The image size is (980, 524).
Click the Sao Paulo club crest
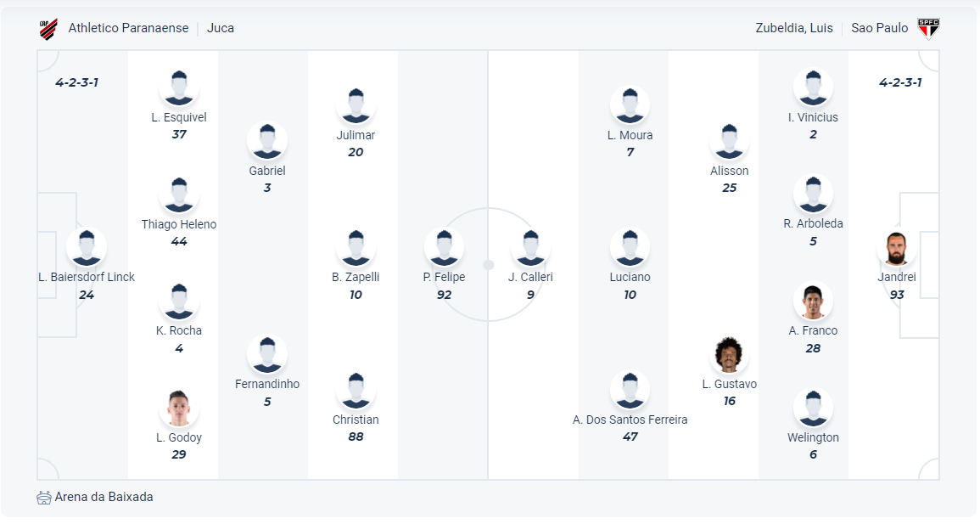pos(929,29)
